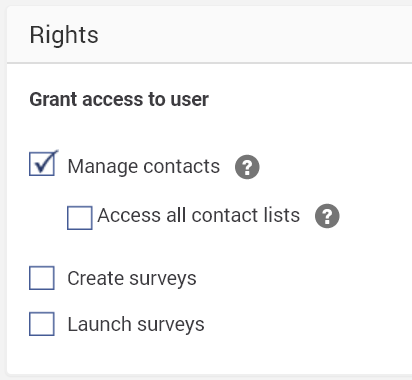Open help icon beside Access all contact lists
The width and height of the screenshot is (412, 380).
pyautogui.click(x=327, y=216)
